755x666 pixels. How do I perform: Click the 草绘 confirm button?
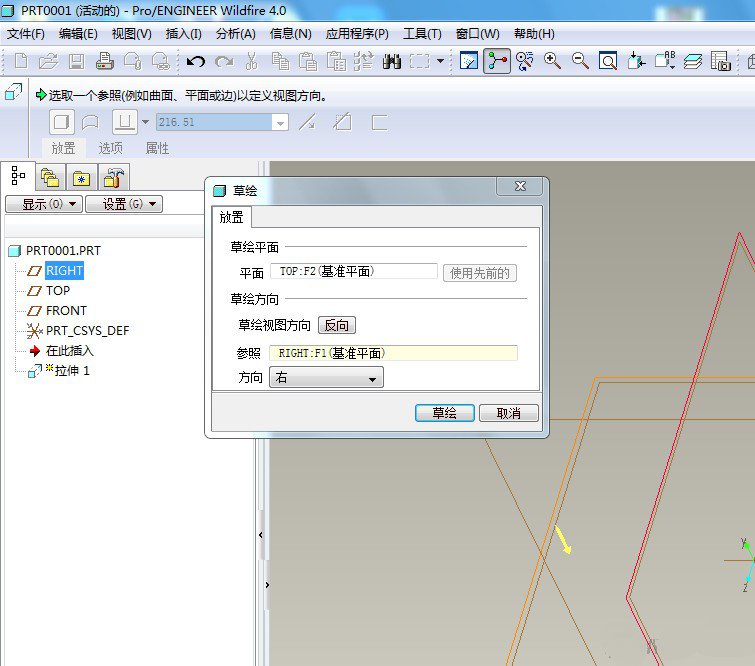point(444,413)
